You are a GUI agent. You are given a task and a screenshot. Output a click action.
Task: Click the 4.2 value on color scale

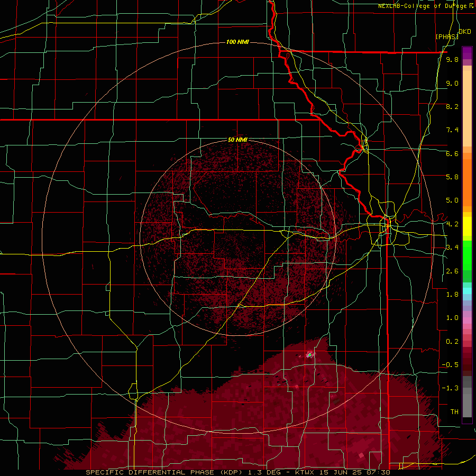pyautogui.click(x=452, y=224)
